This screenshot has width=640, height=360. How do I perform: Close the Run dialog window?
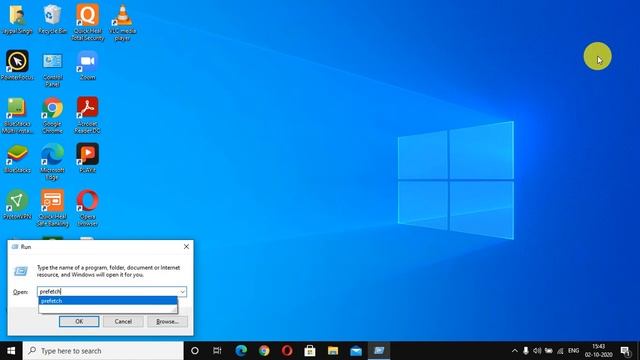coord(186,247)
